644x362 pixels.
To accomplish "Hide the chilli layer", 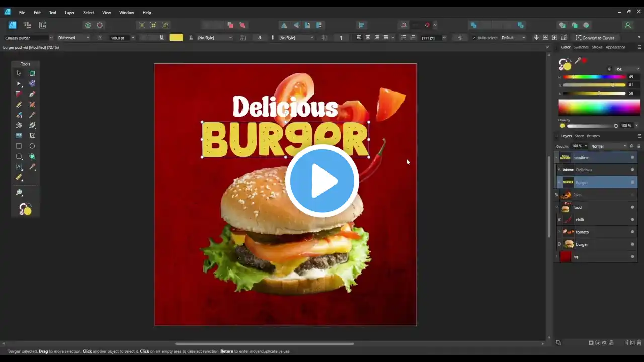I will (632, 220).
